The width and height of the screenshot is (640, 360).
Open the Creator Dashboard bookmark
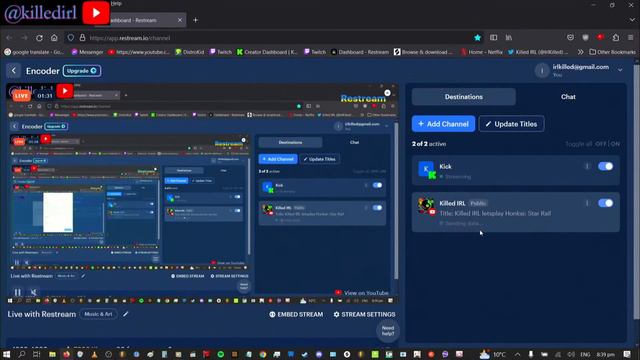tap(267, 52)
